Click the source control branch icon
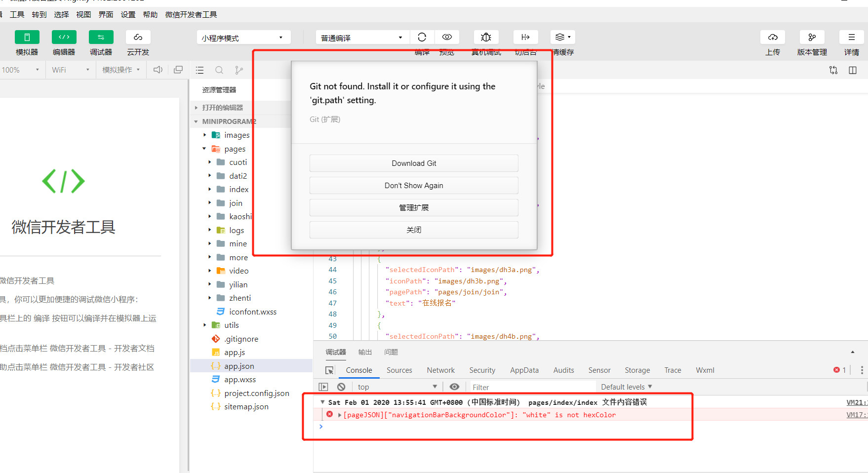 pyautogui.click(x=239, y=70)
